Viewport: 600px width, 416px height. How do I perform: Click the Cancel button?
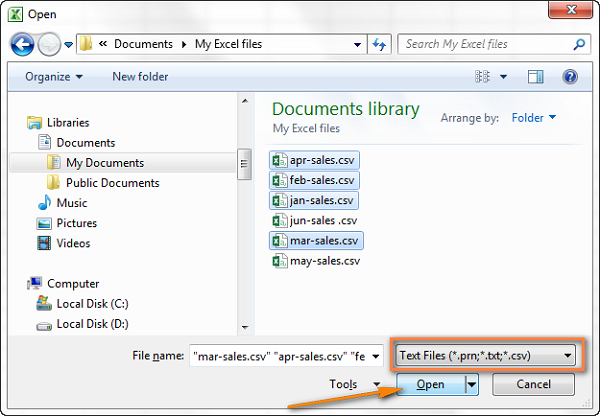click(533, 384)
